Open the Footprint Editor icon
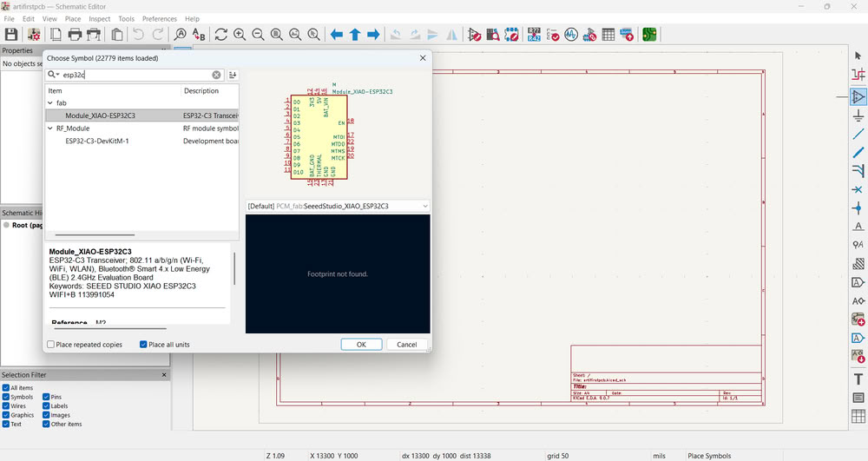This screenshot has width=868, height=461. coord(511,35)
